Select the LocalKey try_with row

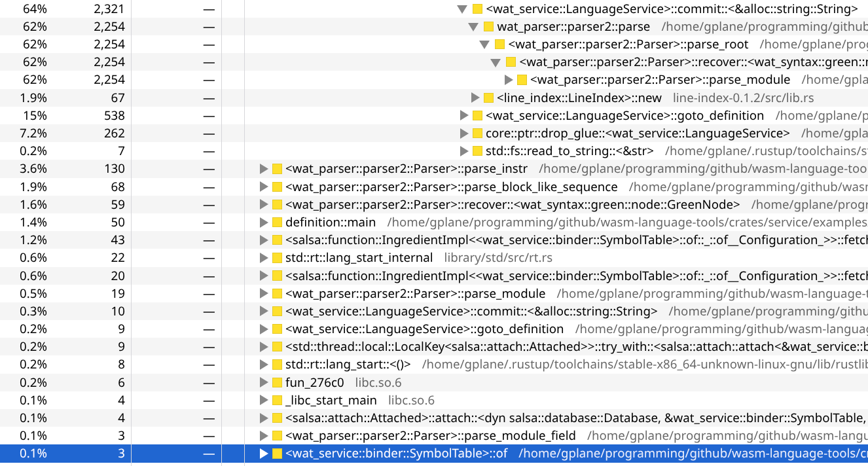click(434, 346)
